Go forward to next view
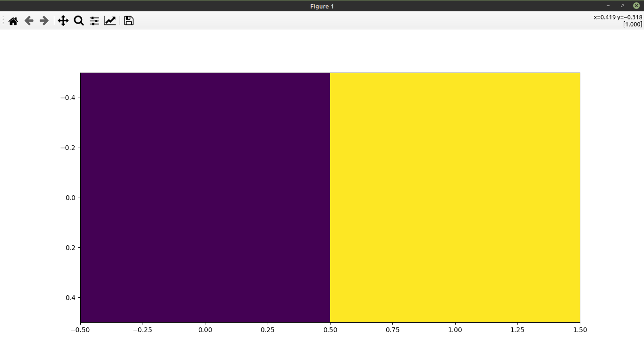The height and width of the screenshot is (359, 644). tap(44, 21)
